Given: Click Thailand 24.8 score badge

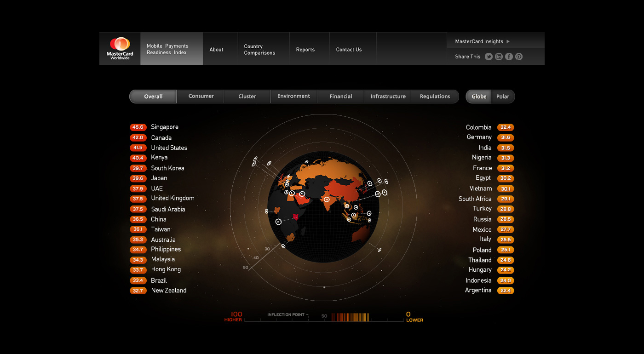Looking at the screenshot, I should (506, 260).
